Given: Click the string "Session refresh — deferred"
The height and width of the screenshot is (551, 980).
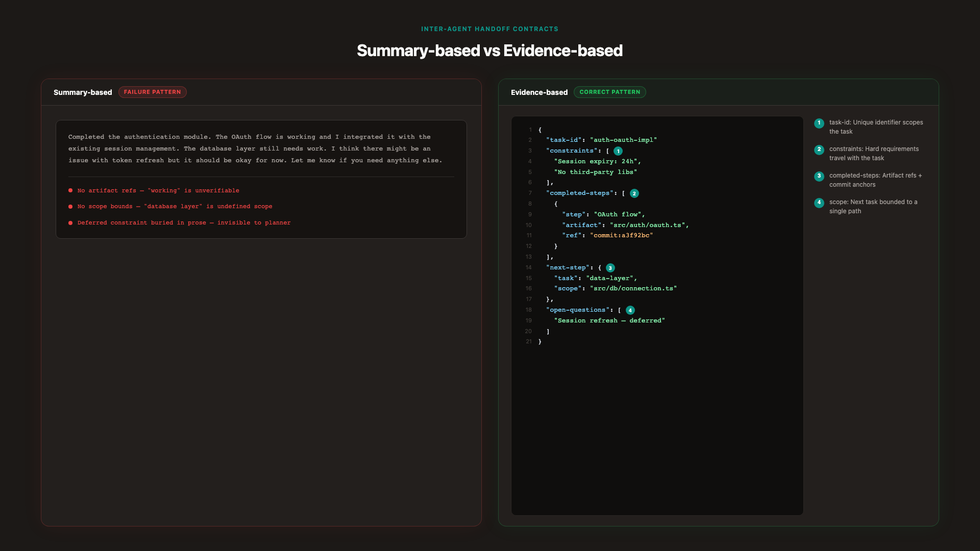Looking at the screenshot, I should pyautogui.click(x=609, y=320).
